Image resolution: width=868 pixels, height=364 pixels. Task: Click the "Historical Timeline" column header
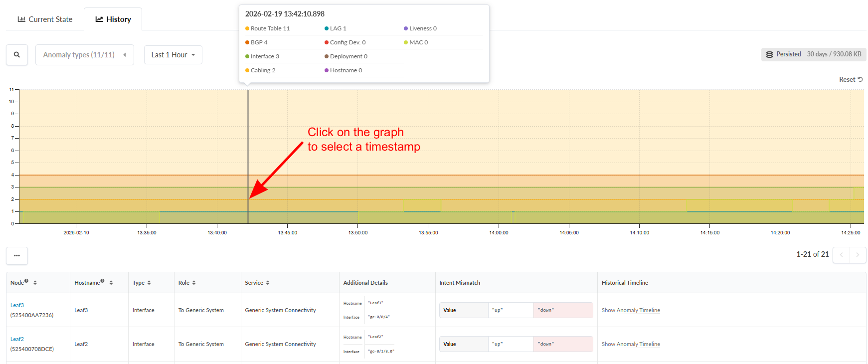pyautogui.click(x=625, y=283)
